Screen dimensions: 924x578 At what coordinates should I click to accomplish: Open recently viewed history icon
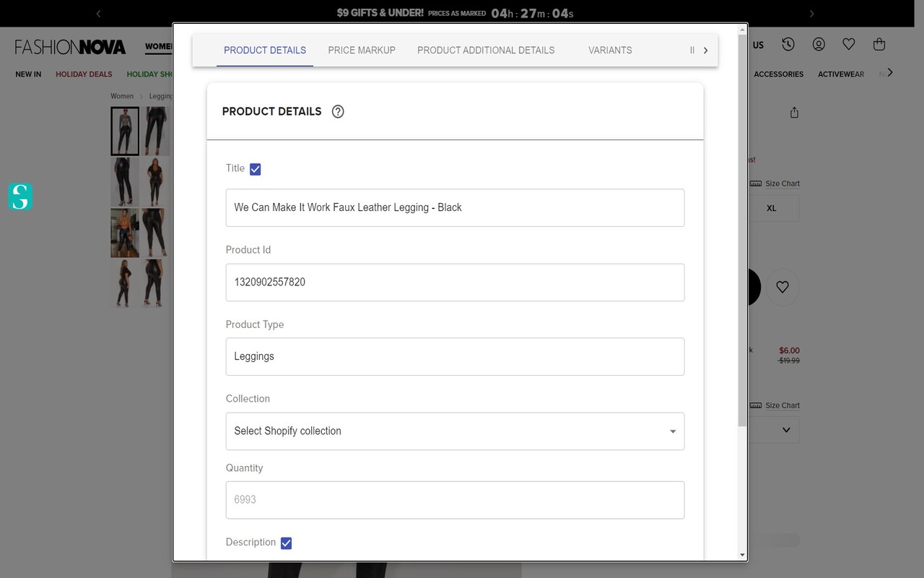(x=788, y=44)
